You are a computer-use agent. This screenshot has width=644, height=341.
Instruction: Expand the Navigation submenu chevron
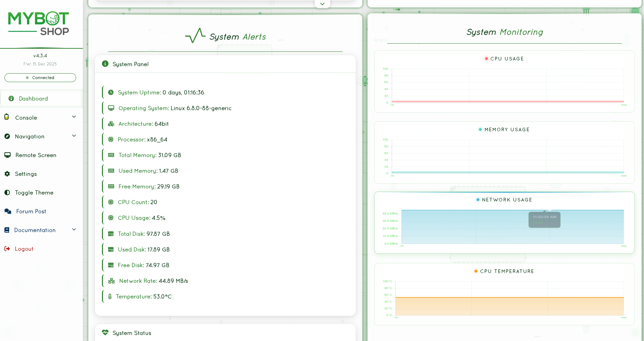point(74,136)
